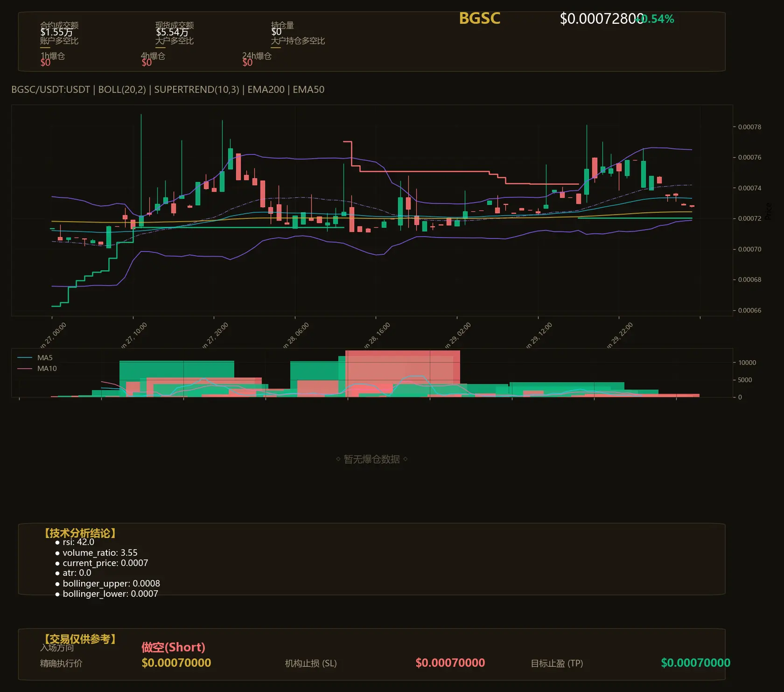Click the 29, 12:00 time axis label
The width and height of the screenshot is (784, 692).
tap(539, 336)
